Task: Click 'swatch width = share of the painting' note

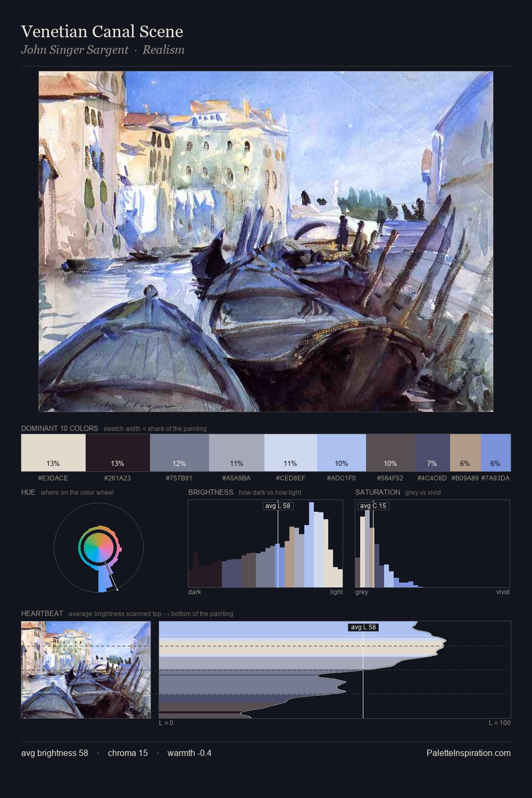Action: click(155, 428)
